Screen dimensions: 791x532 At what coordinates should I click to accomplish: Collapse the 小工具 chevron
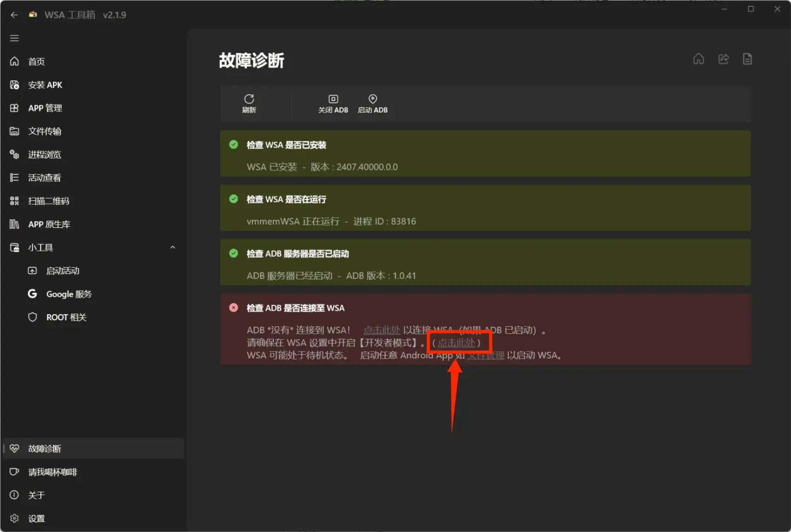[172, 247]
